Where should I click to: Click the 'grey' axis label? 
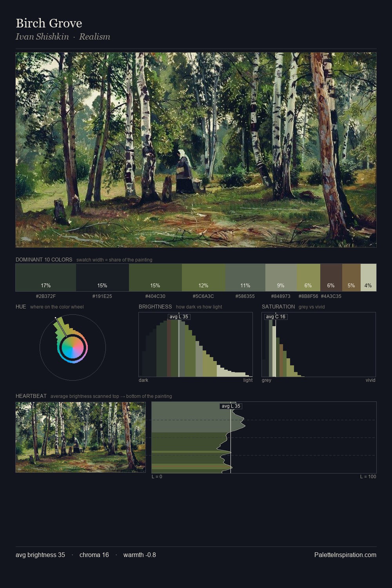click(267, 380)
